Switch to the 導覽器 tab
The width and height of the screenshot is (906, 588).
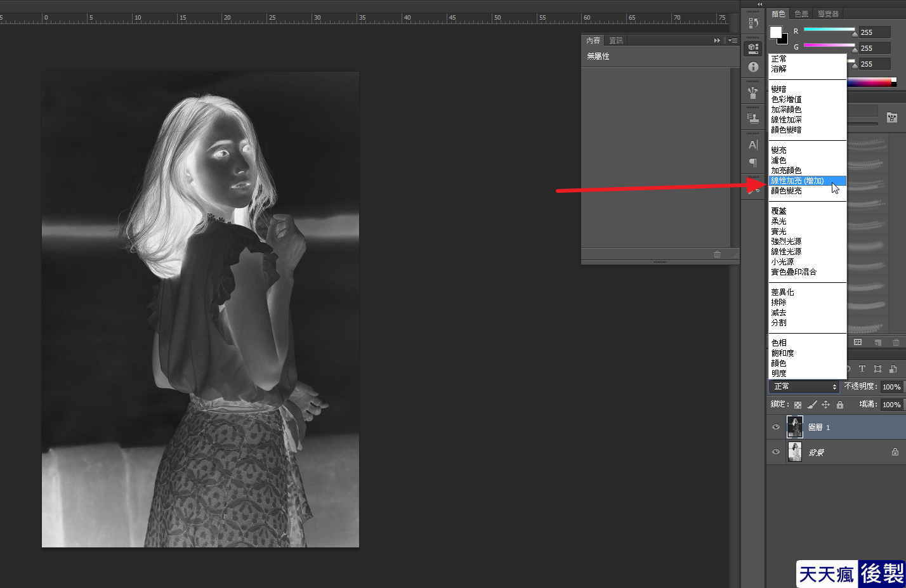point(828,14)
